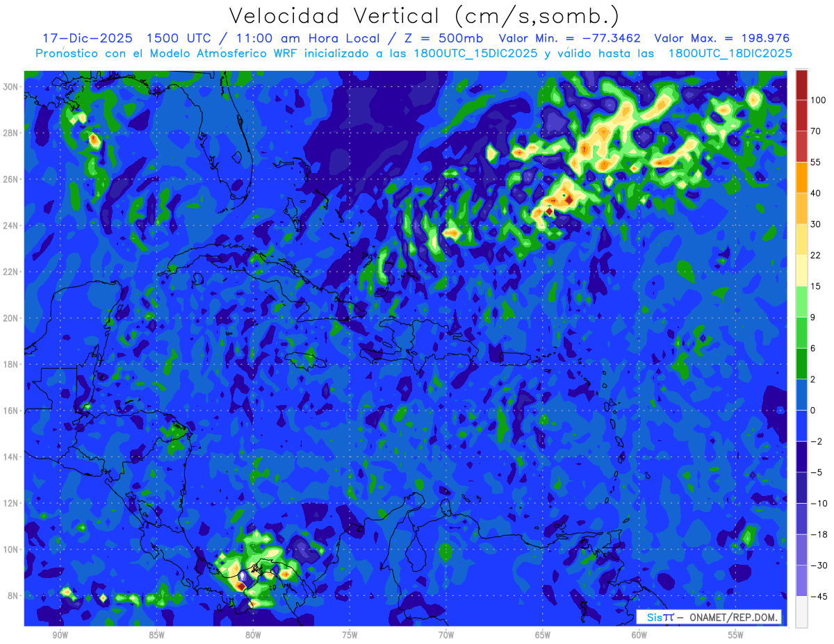Click the violet colorbar segment between -45 and -30
Viewport: 834px width, 644px height.
[x=801, y=581]
